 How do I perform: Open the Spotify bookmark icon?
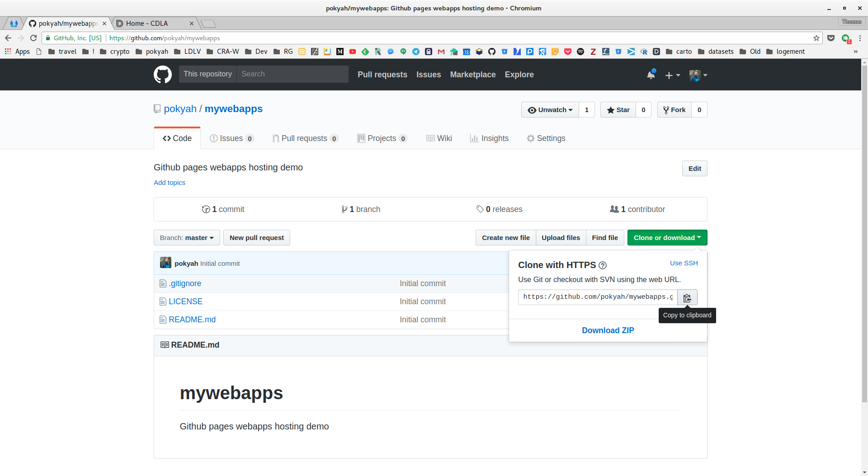point(580,52)
